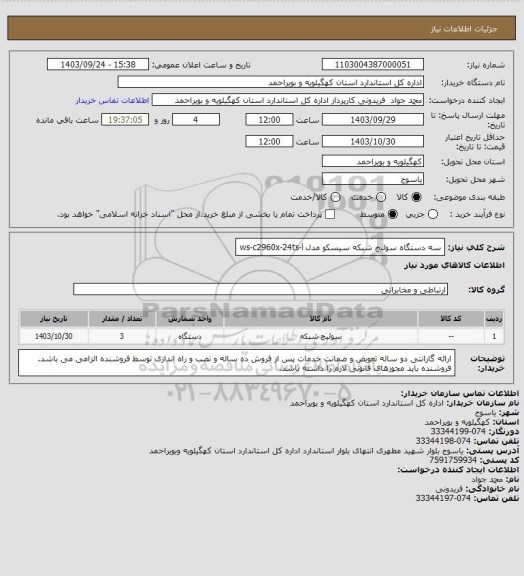This screenshot has height=576, width=524.
Task: Tick the Islamic treasury bonds payment checkbox
Action: click(x=330, y=214)
